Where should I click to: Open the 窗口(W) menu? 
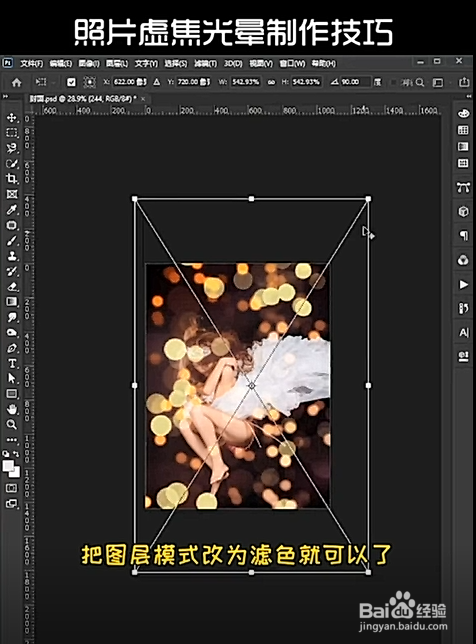tap(292, 63)
